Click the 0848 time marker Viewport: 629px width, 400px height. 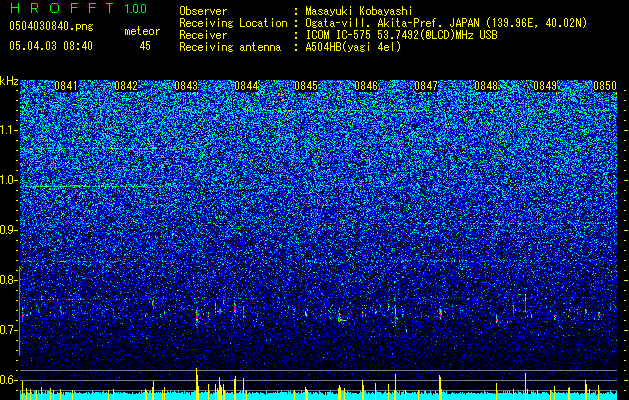[486, 86]
